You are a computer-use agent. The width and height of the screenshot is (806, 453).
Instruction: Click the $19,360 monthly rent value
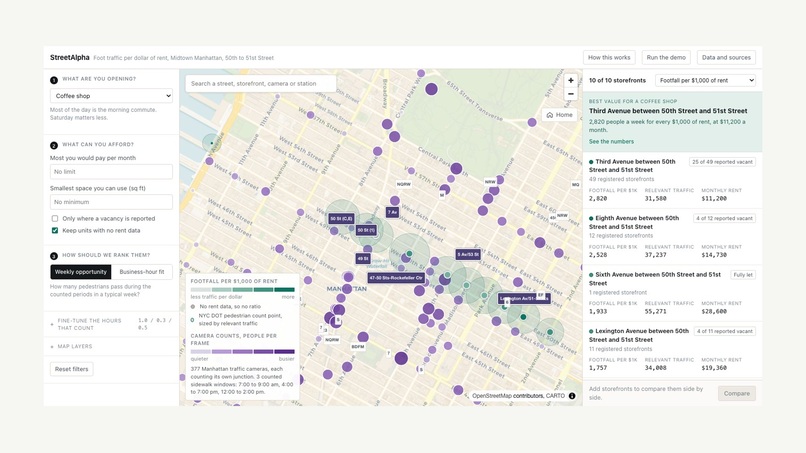(714, 368)
